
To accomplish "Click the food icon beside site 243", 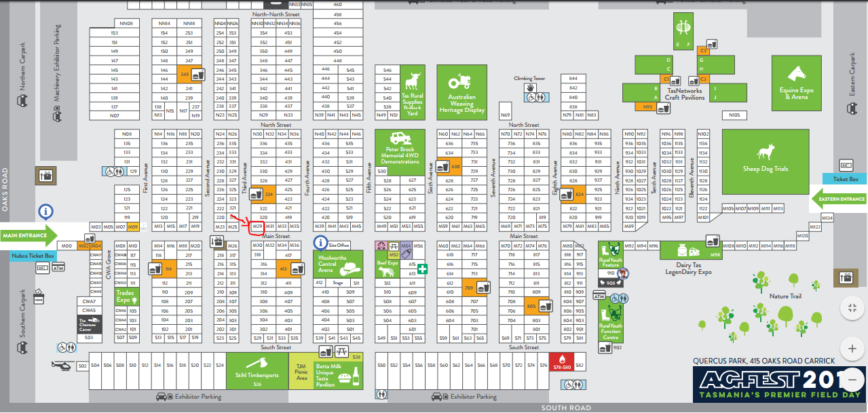I will pyautogui.click(x=197, y=74).
